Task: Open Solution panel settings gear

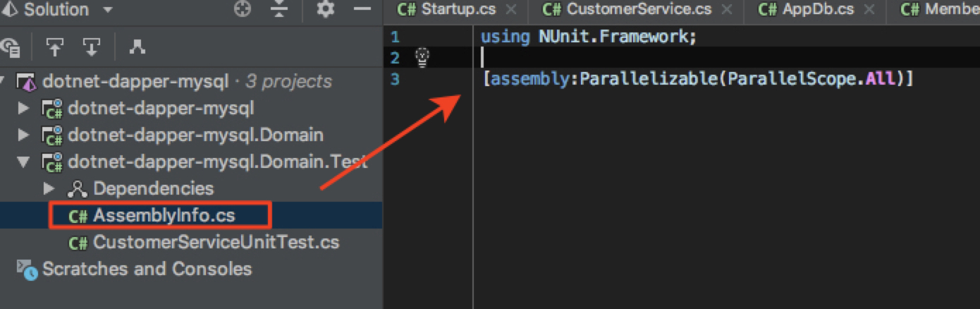Action: 324,10
